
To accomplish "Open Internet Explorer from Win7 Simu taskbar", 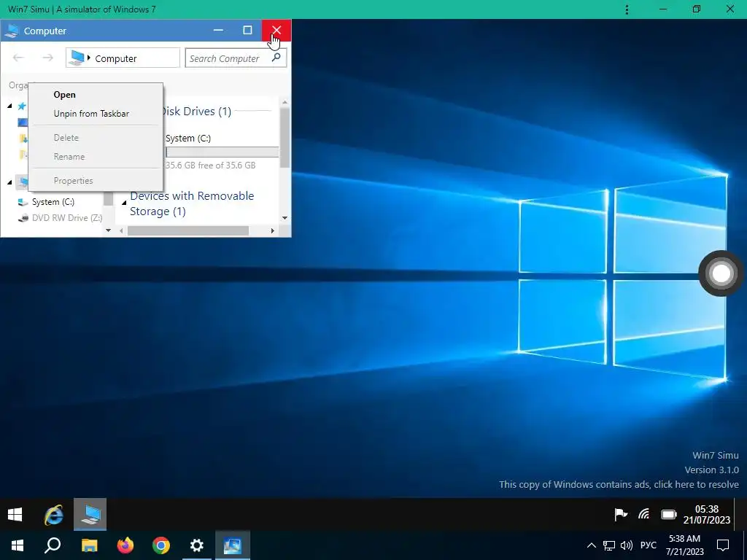I will coord(53,514).
